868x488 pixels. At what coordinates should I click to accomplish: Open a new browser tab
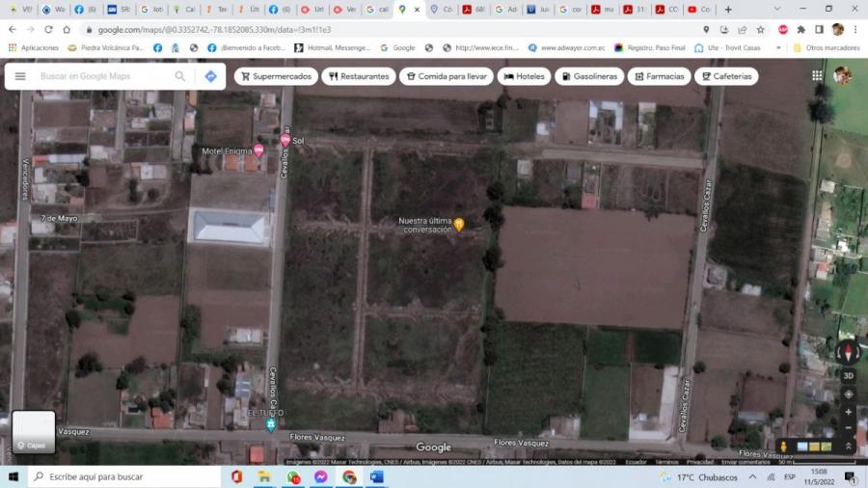[x=728, y=10]
